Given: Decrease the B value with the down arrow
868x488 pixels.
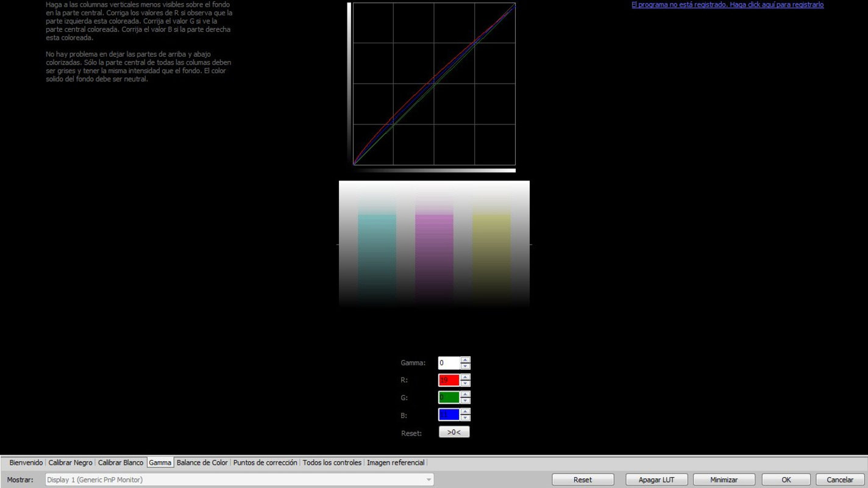Looking at the screenshot, I should point(466,417).
